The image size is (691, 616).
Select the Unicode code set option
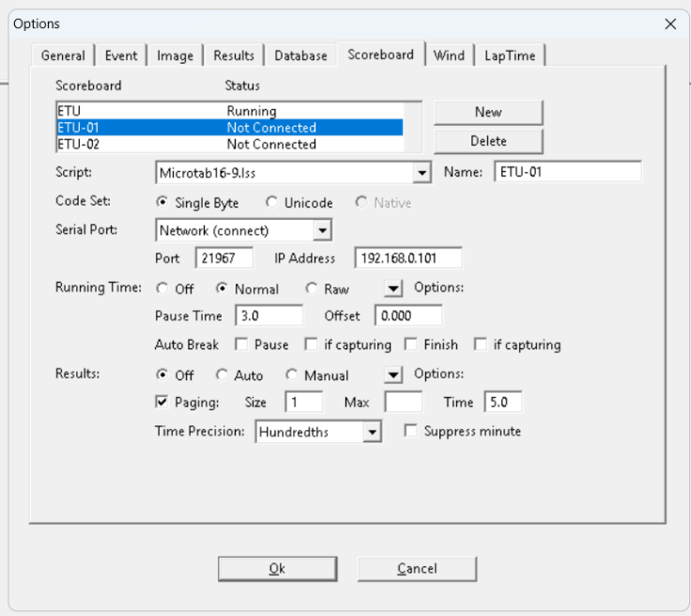272,203
